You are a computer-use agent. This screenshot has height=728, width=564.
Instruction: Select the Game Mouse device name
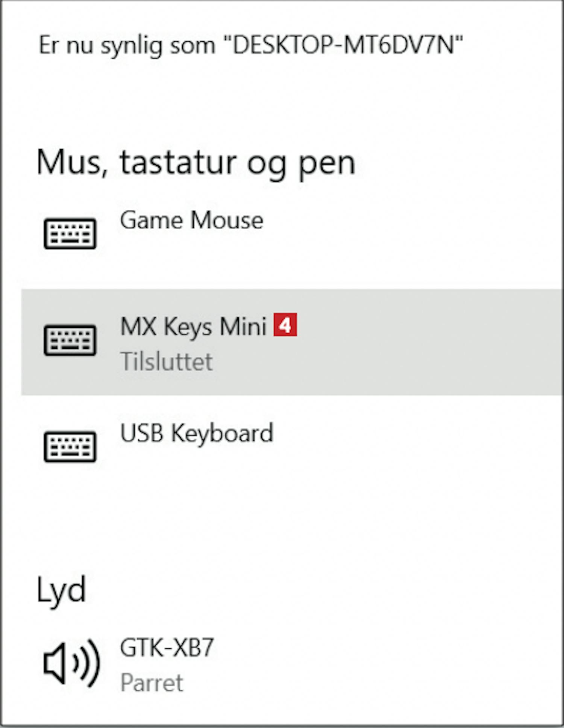pyautogui.click(x=192, y=220)
